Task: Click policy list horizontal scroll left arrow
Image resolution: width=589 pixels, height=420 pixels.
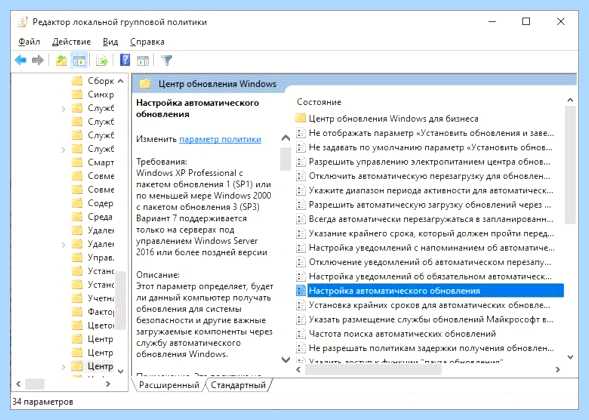Action: click(299, 370)
